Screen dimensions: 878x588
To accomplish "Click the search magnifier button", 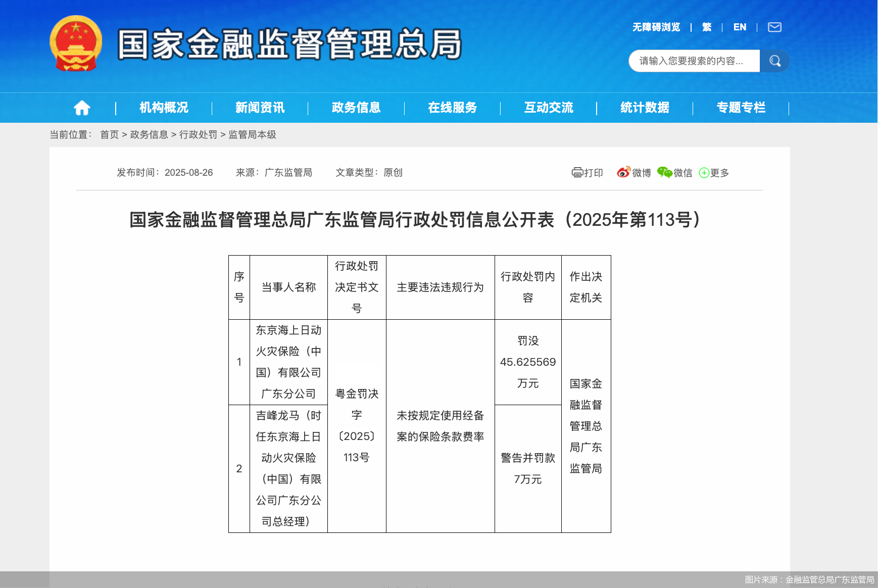I will coord(775,61).
